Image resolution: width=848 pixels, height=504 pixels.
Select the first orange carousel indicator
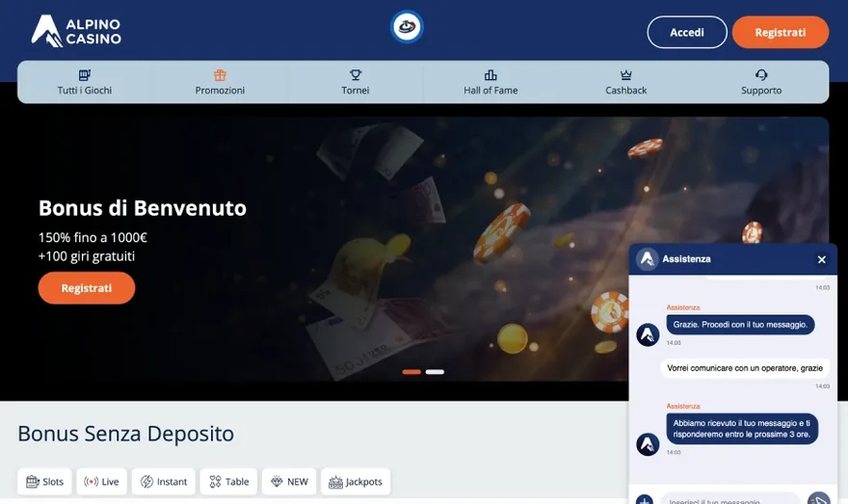point(411,372)
